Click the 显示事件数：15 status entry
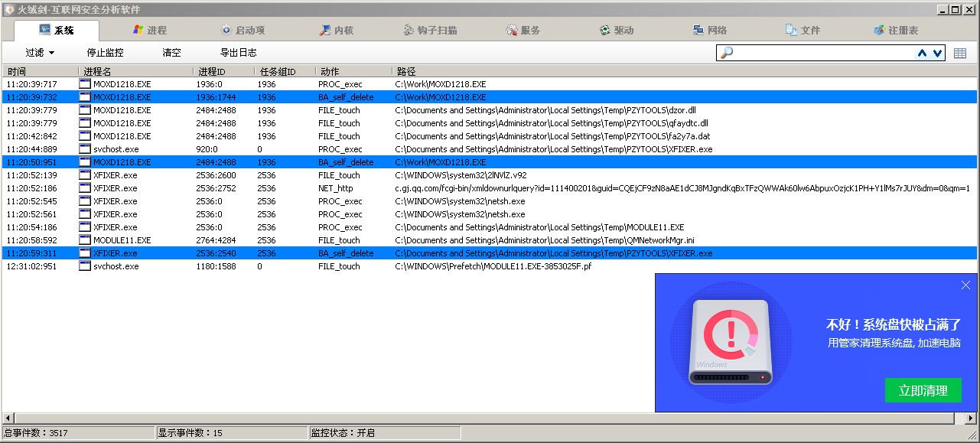 (x=190, y=433)
